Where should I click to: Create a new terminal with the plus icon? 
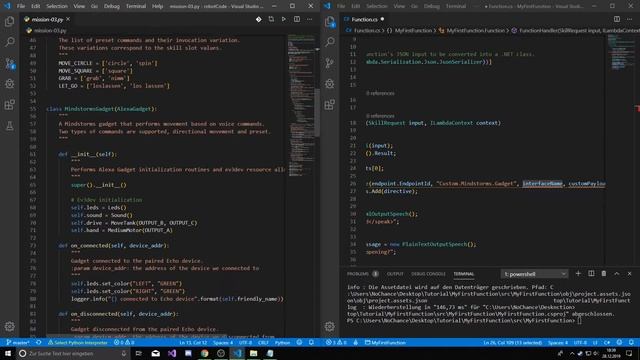pos(578,273)
